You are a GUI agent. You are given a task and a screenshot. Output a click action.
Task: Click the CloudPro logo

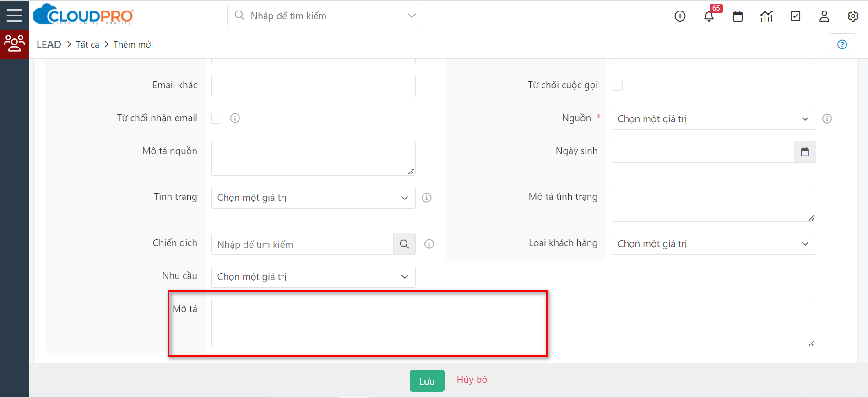click(x=83, y=14)
